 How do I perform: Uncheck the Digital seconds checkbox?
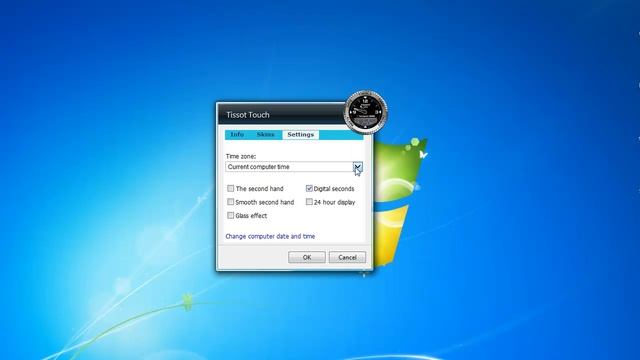[309, 189]
